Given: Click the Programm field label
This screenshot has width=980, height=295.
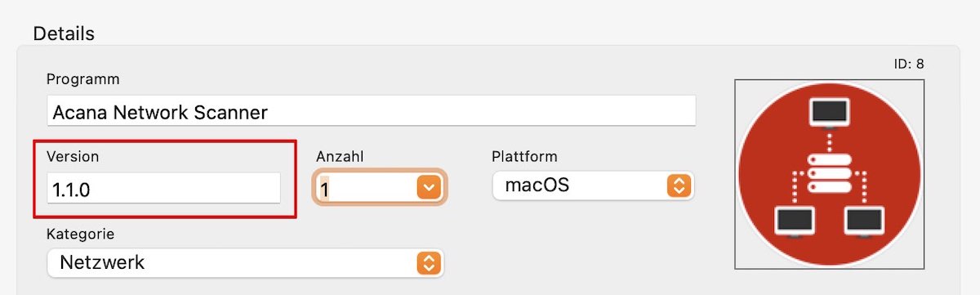Looking at the screenshot, I should [83, 79].
